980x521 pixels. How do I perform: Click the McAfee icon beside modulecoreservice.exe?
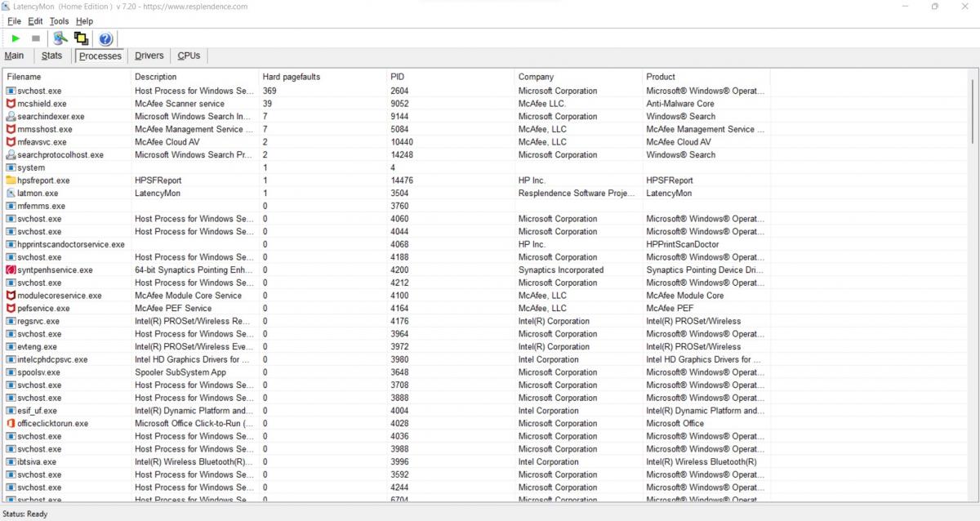pyautogui.click(x=11, y=296)
